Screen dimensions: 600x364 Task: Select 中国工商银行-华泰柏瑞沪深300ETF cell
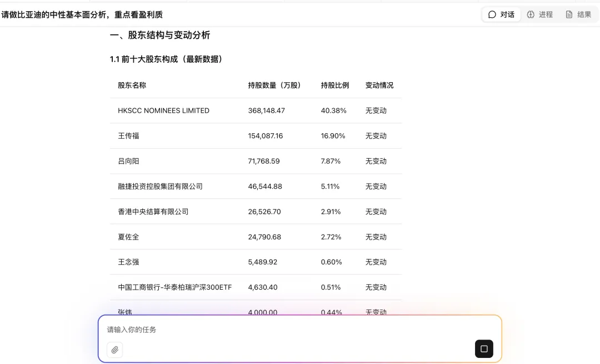[x=175, y=287]
